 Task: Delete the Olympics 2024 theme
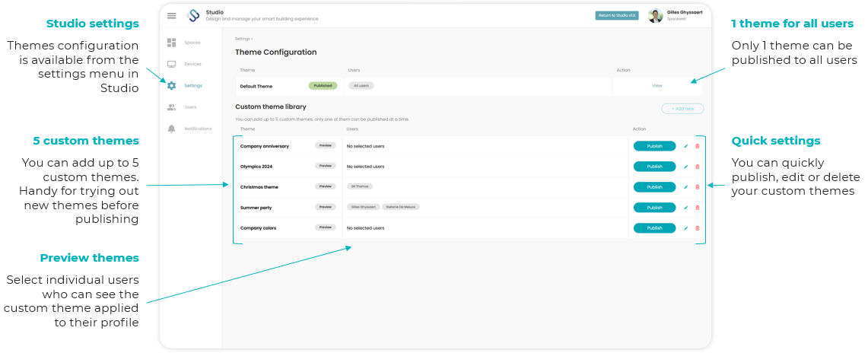[x=698, y=167]
